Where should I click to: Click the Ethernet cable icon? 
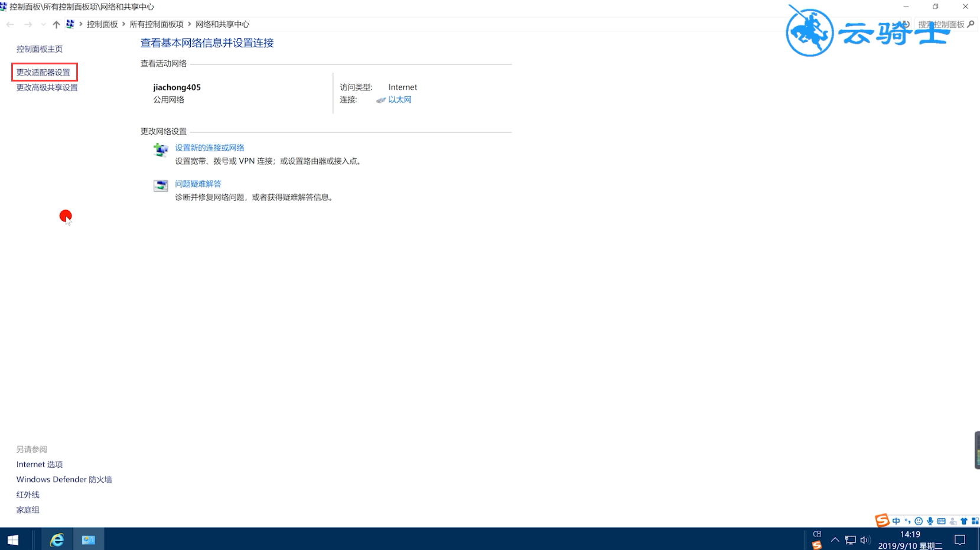(381, 100)
